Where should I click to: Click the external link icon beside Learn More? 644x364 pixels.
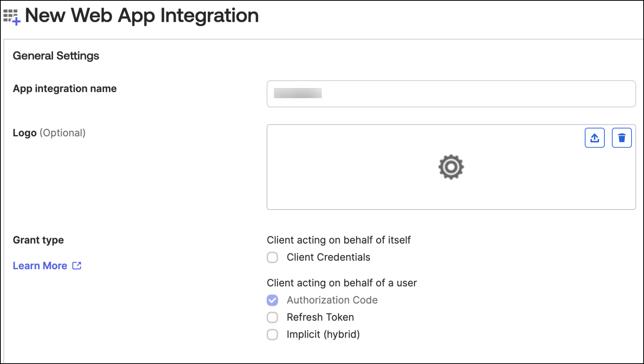pos(77,266)
